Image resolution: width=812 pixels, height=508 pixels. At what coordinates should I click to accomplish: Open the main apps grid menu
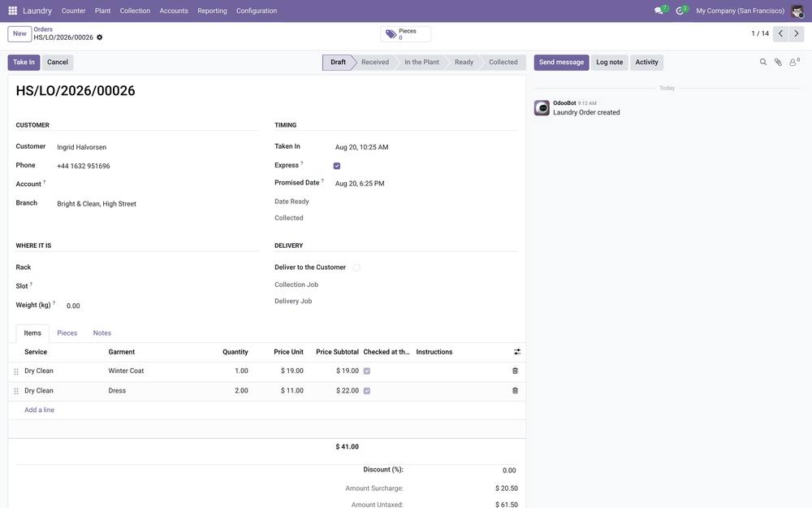[x=13, y=11]
